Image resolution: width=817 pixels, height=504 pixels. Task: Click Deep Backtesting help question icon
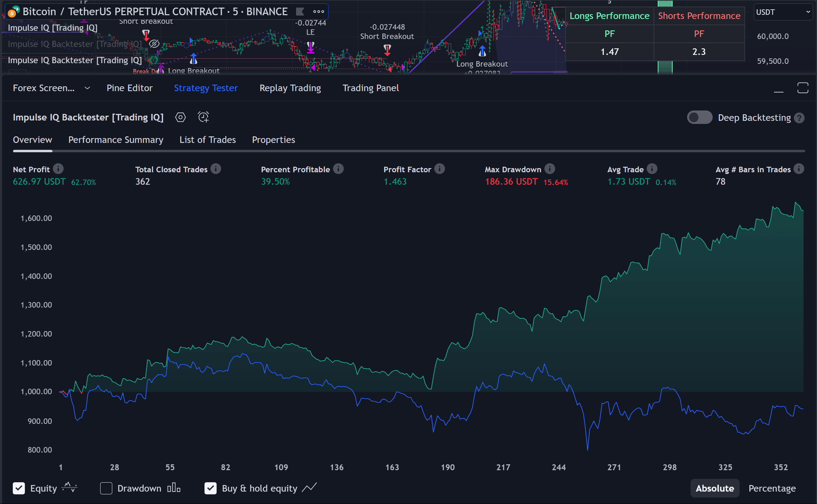click(x=799, y=118)
